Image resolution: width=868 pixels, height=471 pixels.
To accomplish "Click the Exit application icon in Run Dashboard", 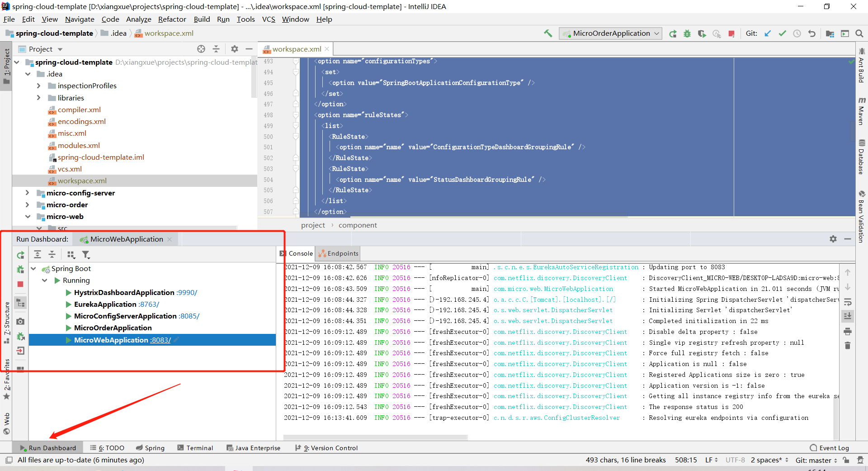I will point(20,351).
